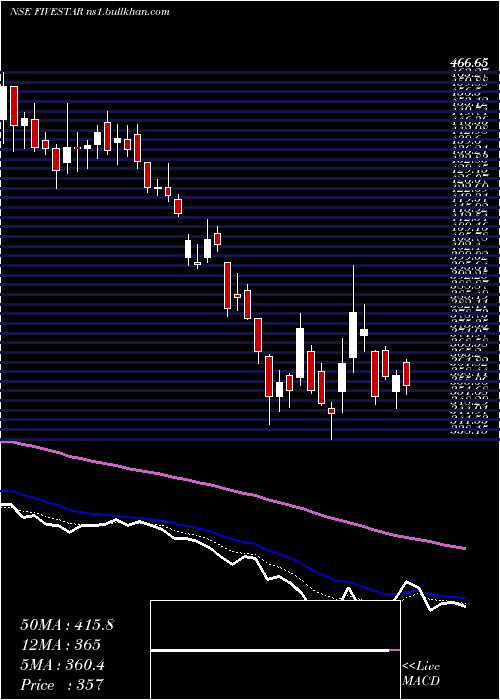The image size is (500, 700).
Task: Click the pink 50MA line
Action: tap(232, 490)
